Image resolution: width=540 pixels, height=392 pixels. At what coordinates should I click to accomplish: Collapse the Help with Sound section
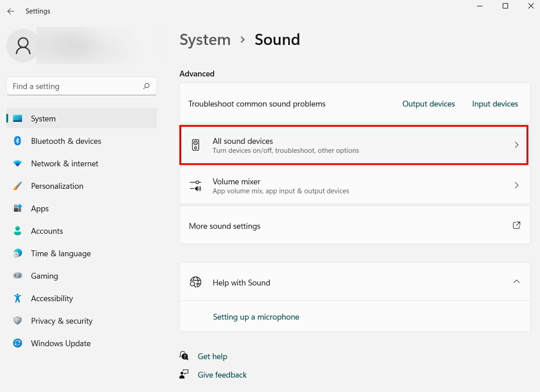click(x=517, y=281)
